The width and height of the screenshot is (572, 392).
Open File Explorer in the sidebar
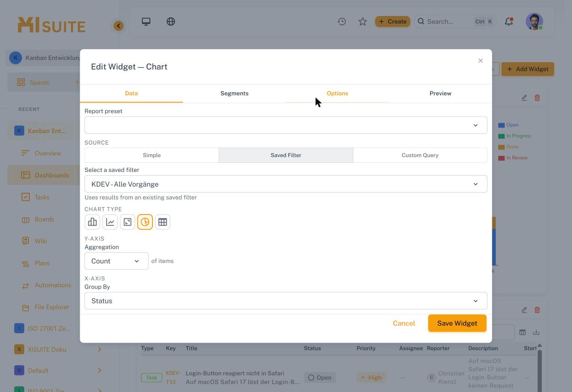52,307
